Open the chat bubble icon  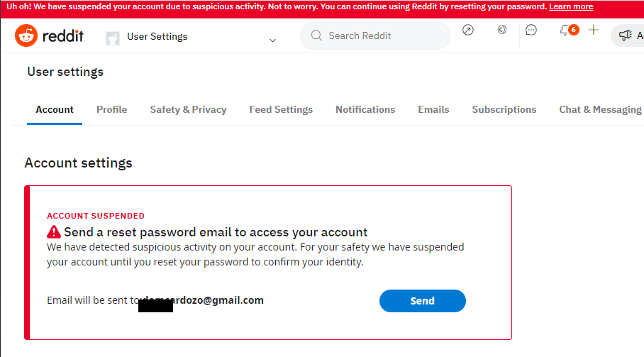(x=531, y=30)
